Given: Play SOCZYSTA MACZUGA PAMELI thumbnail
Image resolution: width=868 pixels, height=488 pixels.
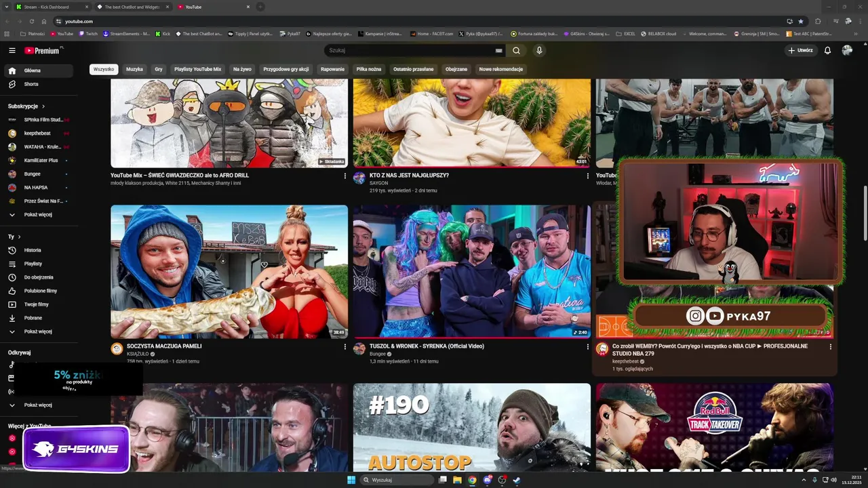Looking at the screenshot, I should [x=229, y=271].
